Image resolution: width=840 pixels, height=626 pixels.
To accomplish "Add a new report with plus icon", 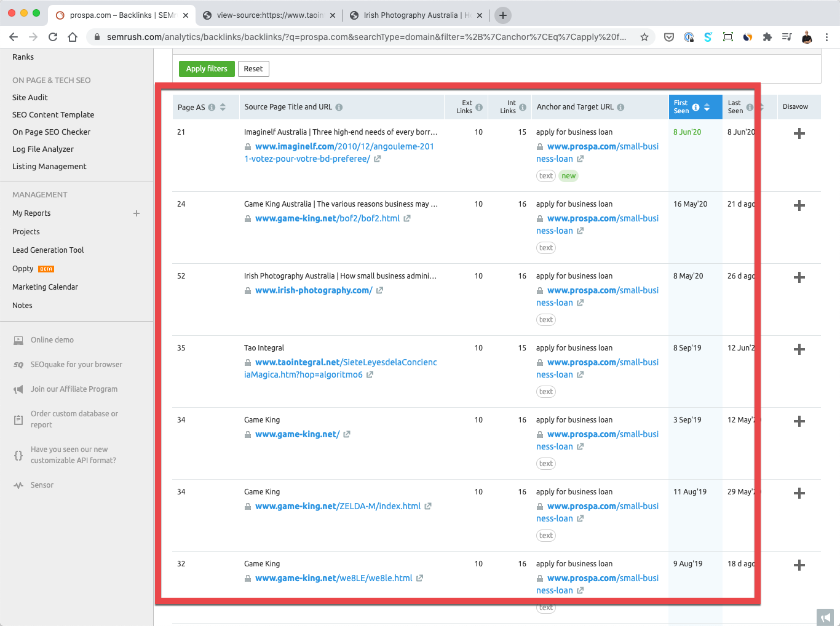I will click(x=137, y=213).
